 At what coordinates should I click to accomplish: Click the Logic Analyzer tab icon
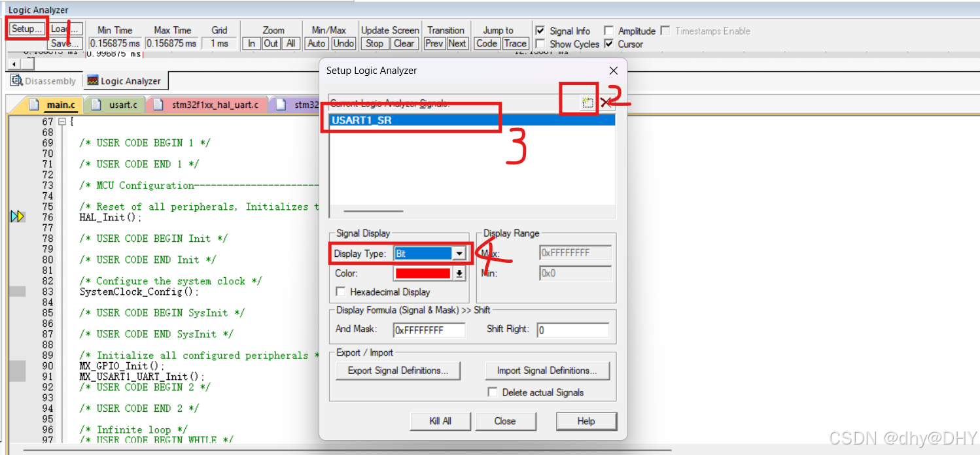[x=93, y=81]
